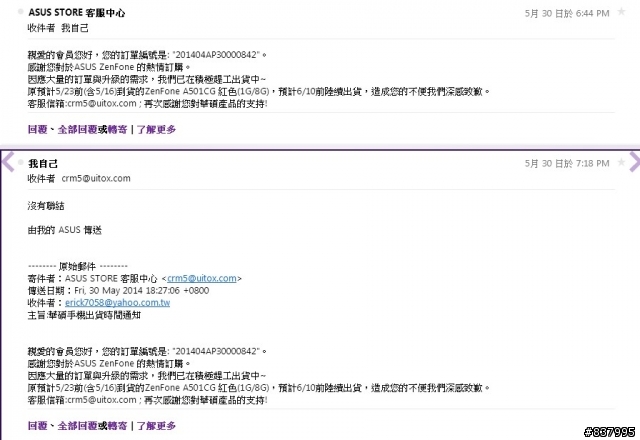Click 全部回覆 under the second message
This screenshot has width=640, height=440.
77,426
